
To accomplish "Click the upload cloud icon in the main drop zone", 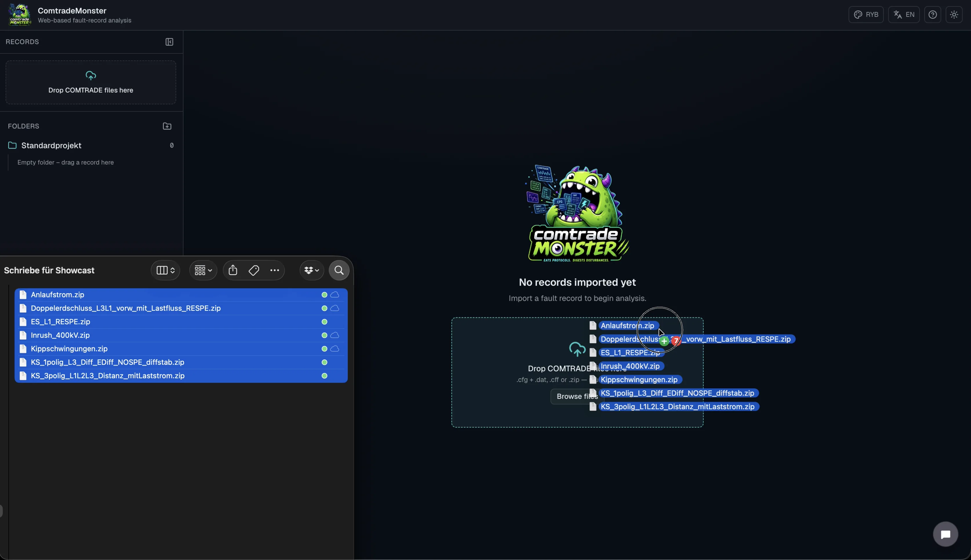I will (x=577, y=349).
